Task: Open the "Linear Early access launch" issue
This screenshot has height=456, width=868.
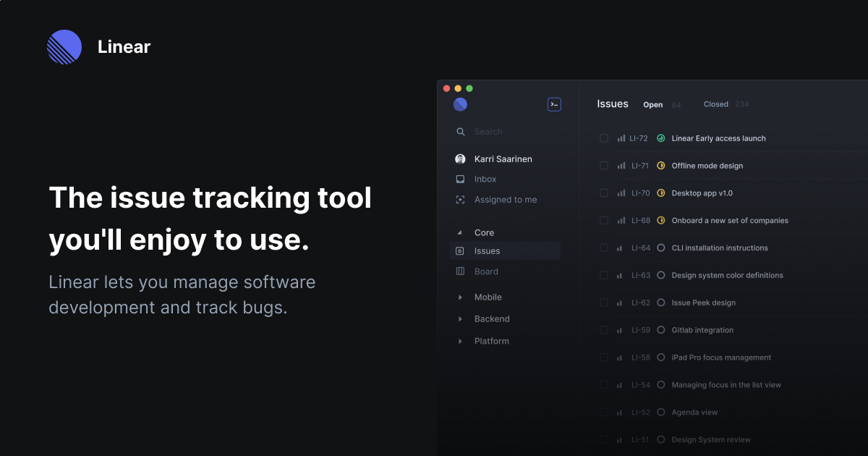Action: click(x=719, y=138)
